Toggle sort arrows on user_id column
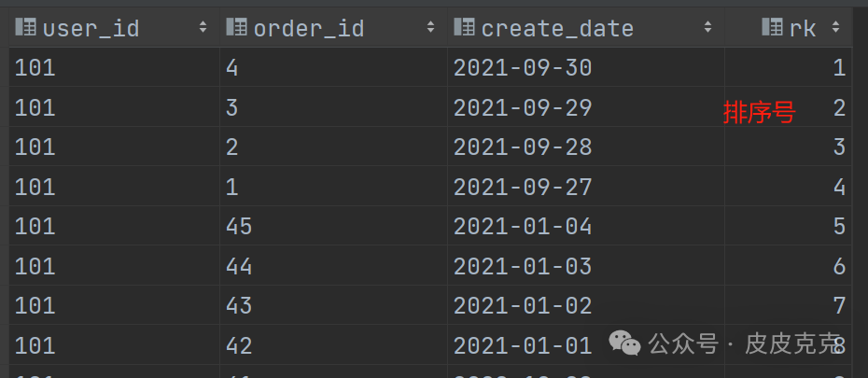The height and width of the screenshot is (378, 868). point(203,28)
